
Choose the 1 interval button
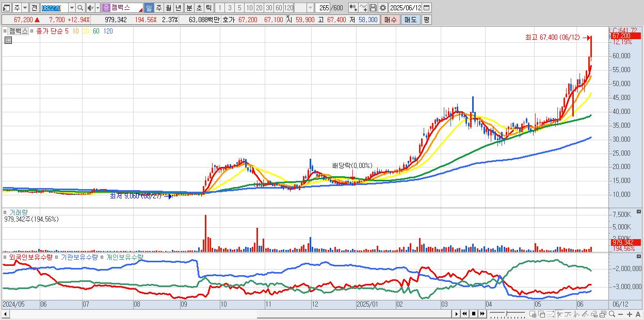(220, 8)
